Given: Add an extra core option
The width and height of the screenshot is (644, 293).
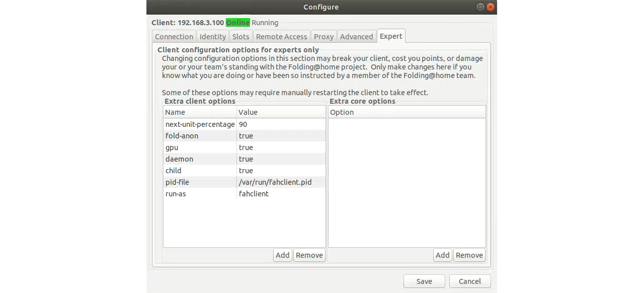Looking at the screenshot, I should (443, 255).
